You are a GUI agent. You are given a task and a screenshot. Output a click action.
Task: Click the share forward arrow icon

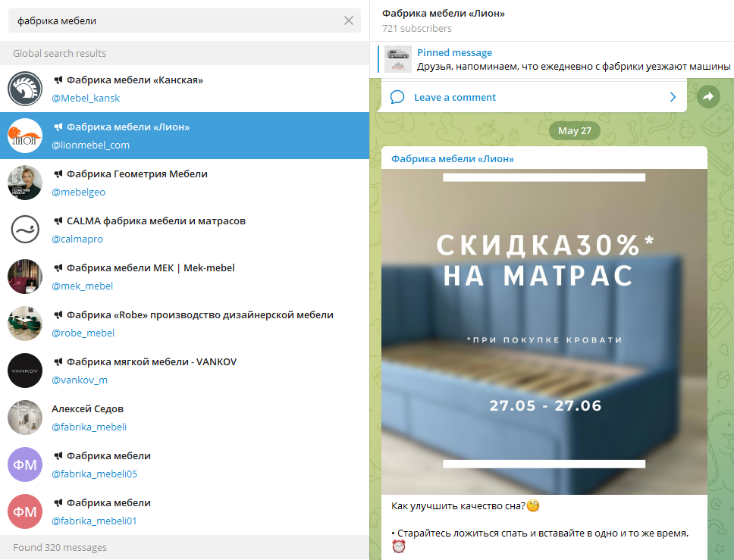[x=708, y=97]
